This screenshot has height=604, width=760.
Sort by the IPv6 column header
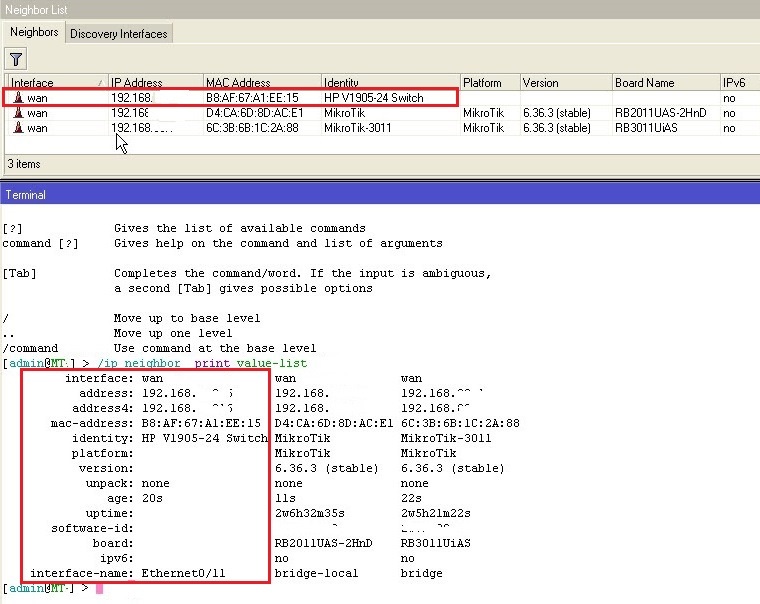point(739,82)
